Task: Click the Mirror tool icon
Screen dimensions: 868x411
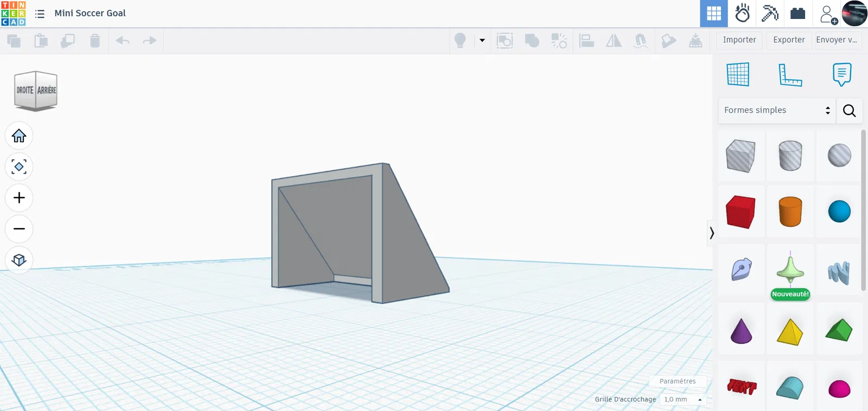Action: pos(614,41)
